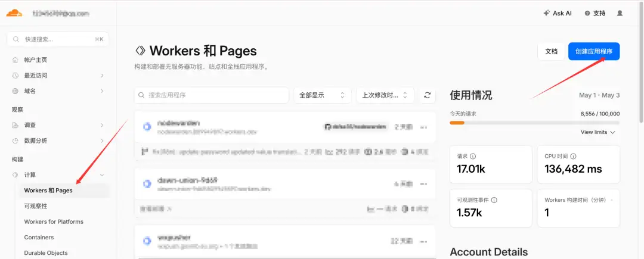
Task: Open 可观察性 sidebar entry
Action: click(35, 206)
